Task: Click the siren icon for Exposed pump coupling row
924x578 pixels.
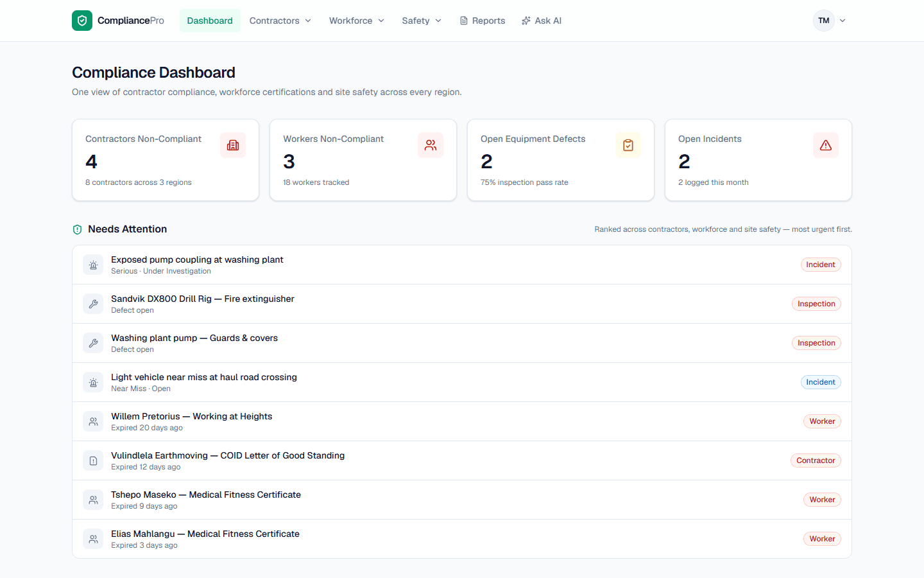Action: (x=93, y=265)
